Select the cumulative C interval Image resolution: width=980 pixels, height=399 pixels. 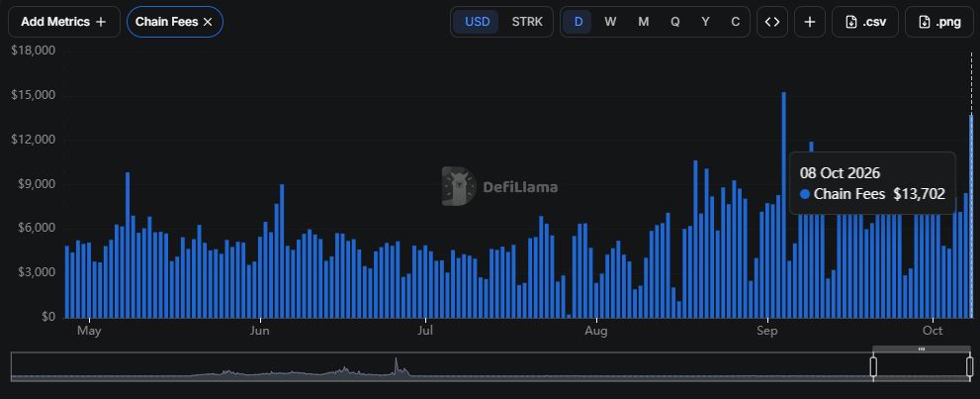coord(736,22)
